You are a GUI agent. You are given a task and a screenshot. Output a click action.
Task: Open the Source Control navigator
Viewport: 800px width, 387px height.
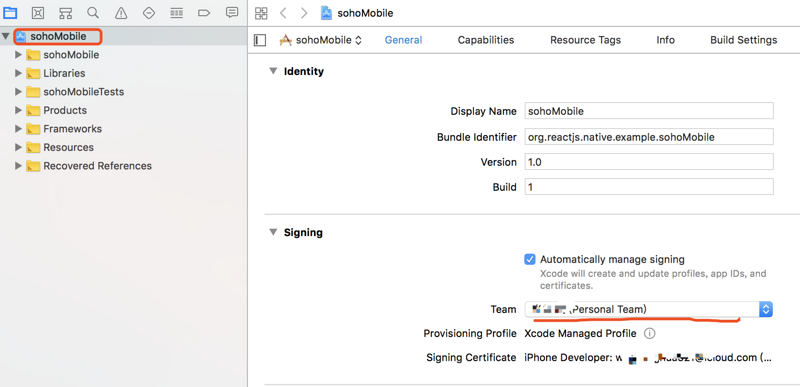coord(38,13)
